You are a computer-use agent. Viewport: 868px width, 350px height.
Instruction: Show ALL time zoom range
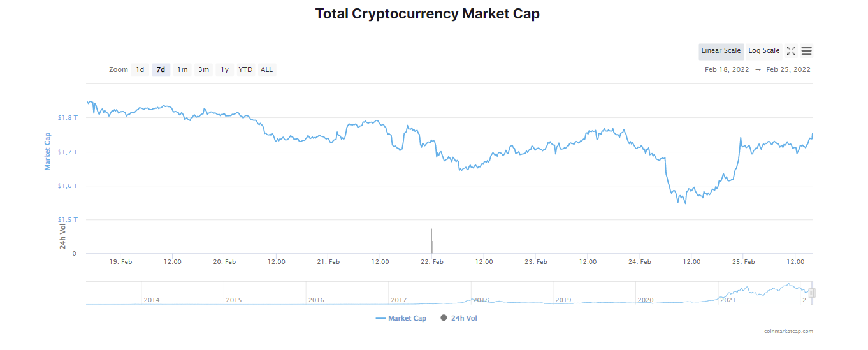pos(266,69)
